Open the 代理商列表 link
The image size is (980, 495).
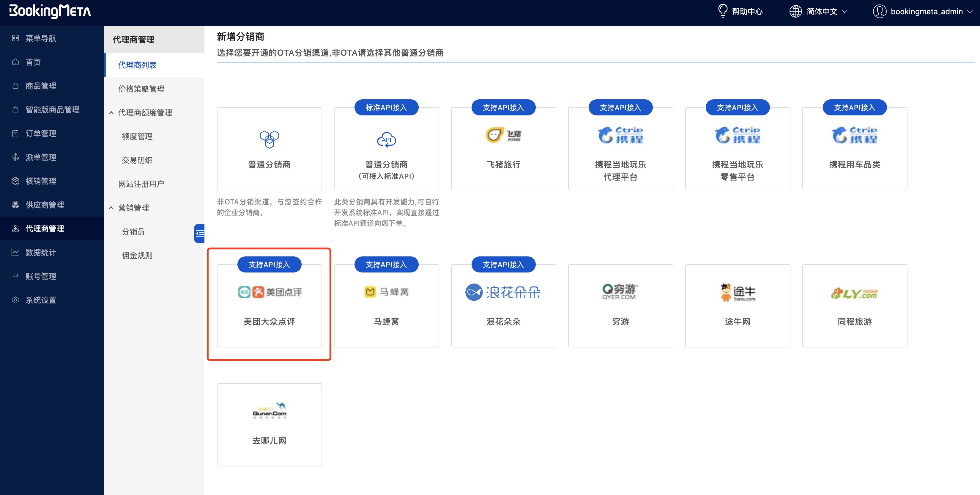[137, 65]
